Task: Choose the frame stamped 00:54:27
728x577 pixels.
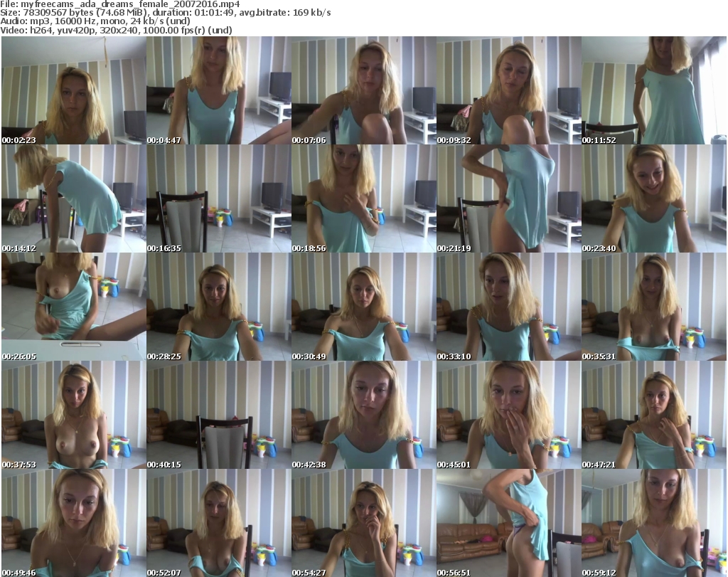Action: (x=363, y=523)
